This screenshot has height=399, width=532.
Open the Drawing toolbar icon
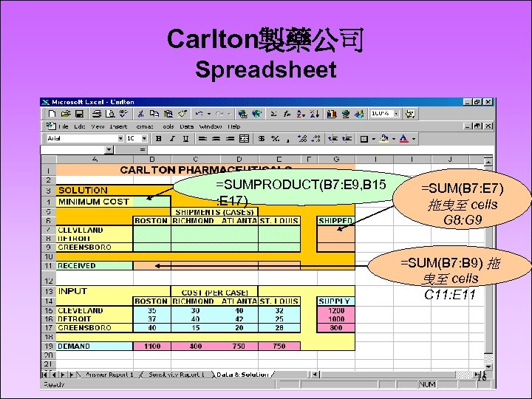359,114
